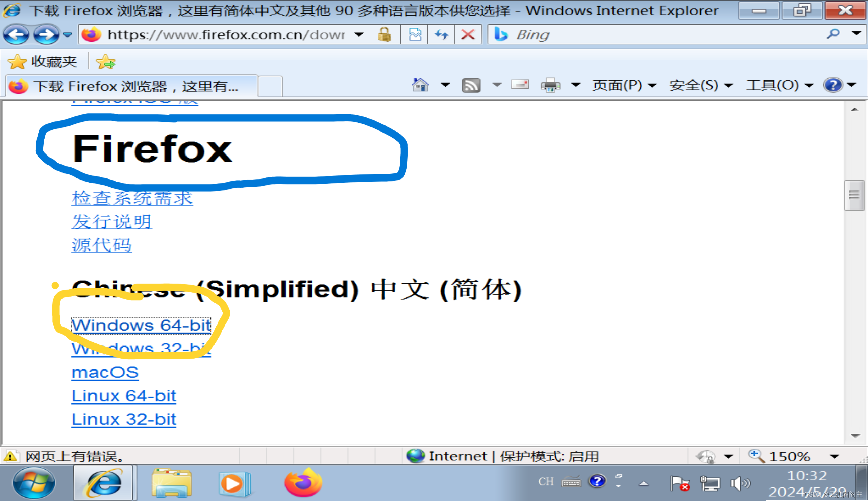
Task: Click the red Stop loading icon
Action: (468, 34)
